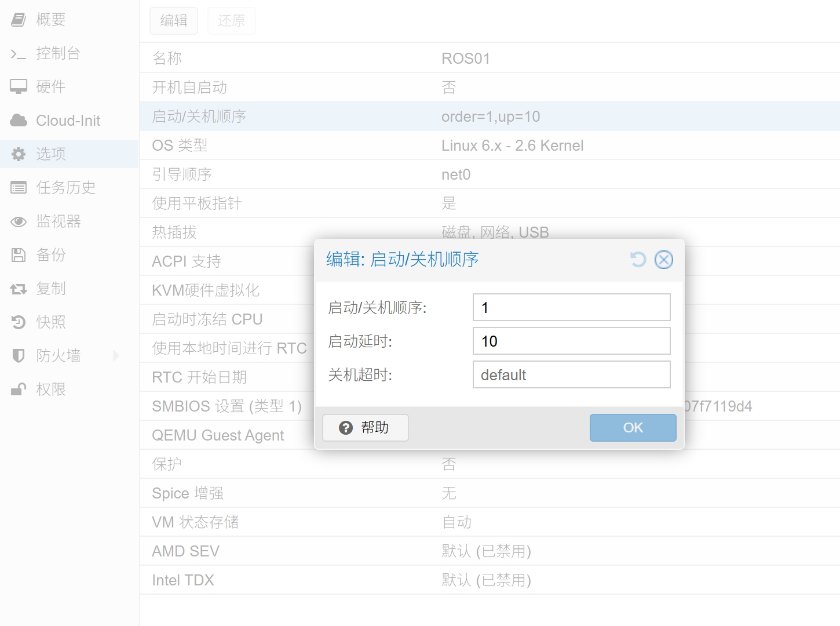Click the OK button

[x=632, y=427]
